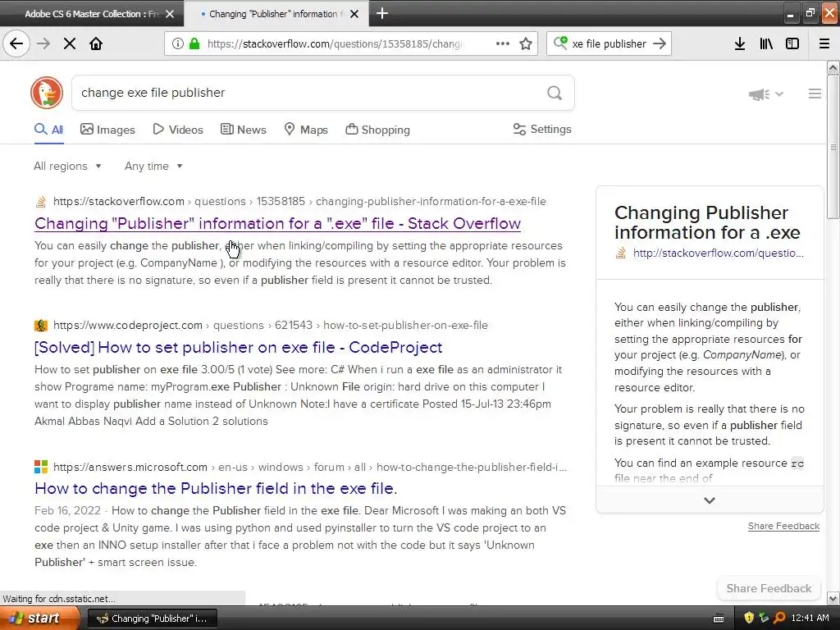Image resolution: width=840 pixels, height=630 pixels.
Task: Click the green padlock security icon
Action: 194,43
